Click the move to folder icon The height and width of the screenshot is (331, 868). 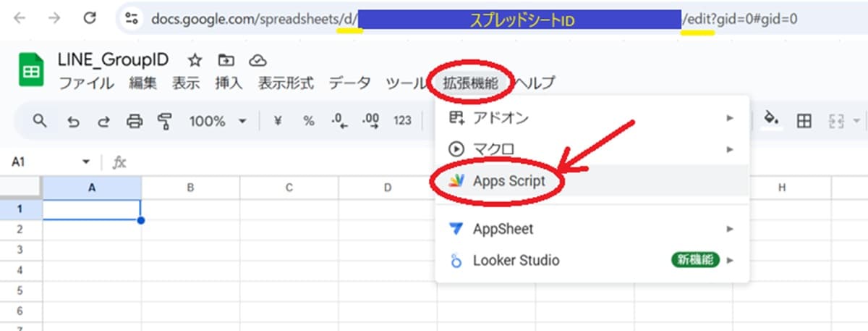(226, 59)
